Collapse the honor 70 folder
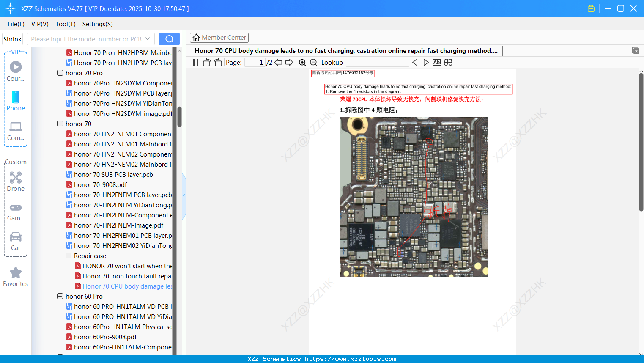The height and width of the screenshot is (363, 644). (x=60, y=124)
